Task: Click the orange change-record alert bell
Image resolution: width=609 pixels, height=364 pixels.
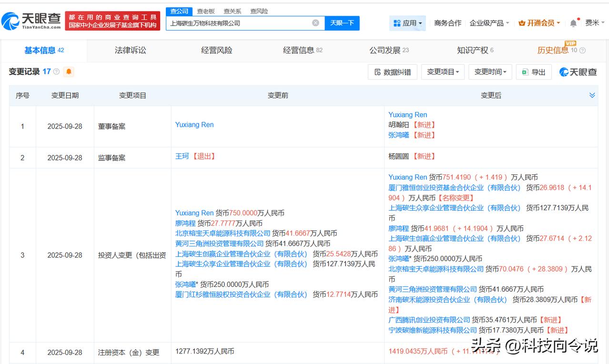Action: coord(69,71)
